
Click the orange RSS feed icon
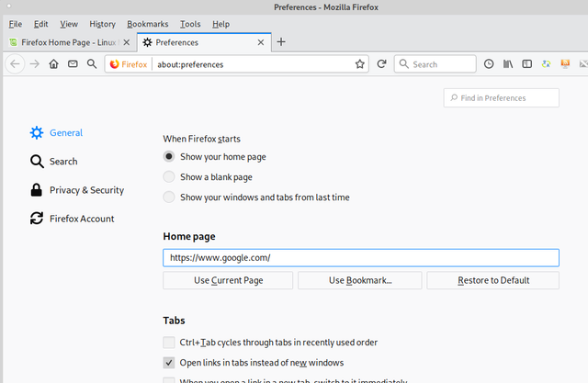tap(565, 64)
